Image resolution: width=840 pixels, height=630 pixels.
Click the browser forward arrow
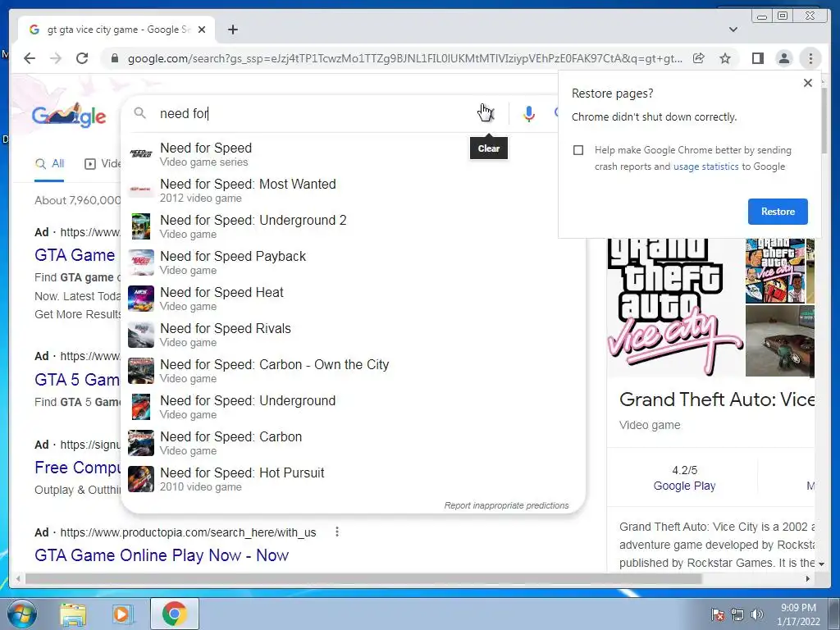click(x=56, y=58)
